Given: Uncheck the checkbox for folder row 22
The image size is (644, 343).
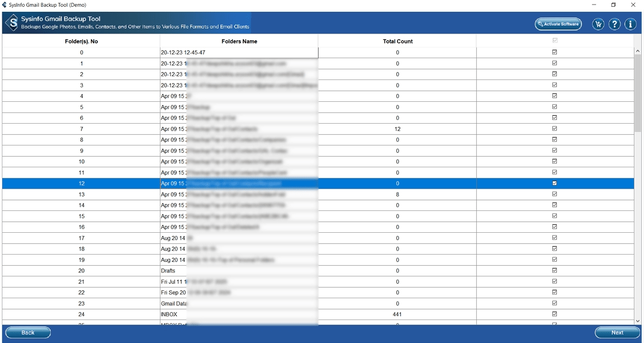Looking at the screenshot, I should 555,293.
